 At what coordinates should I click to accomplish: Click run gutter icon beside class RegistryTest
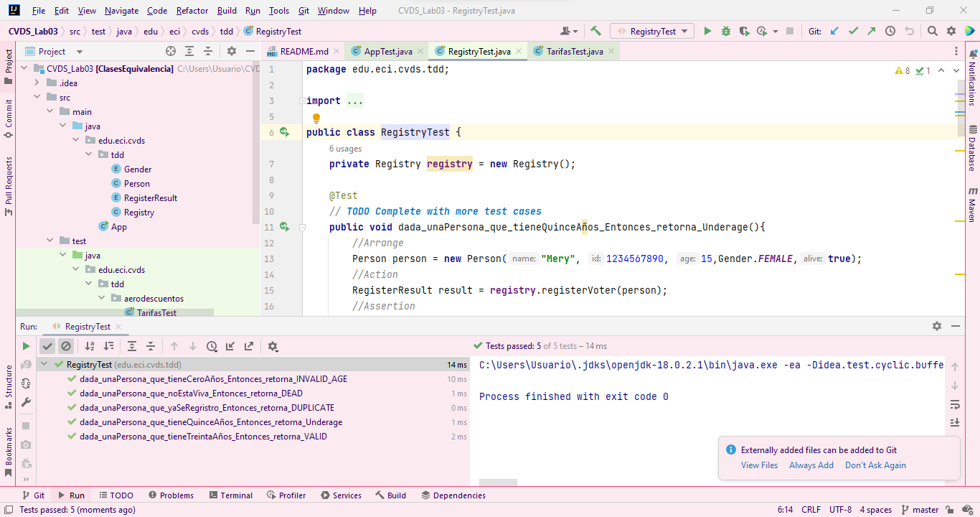(x=285, y=132)
